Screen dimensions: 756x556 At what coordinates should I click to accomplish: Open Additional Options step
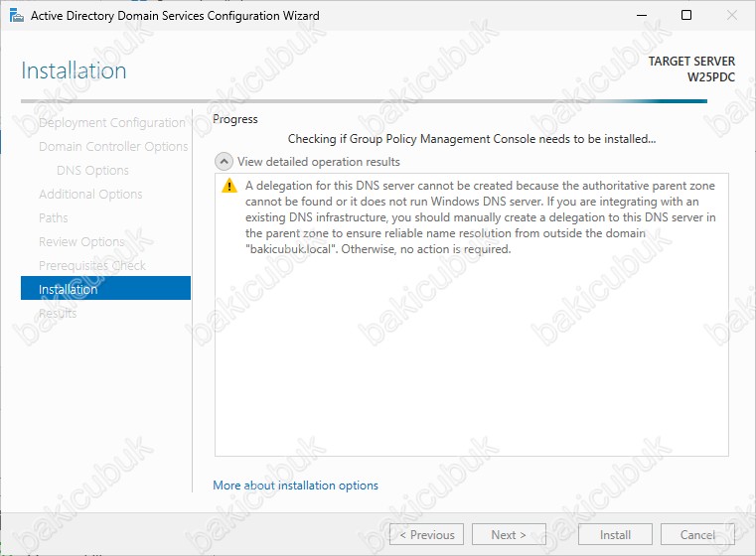[x=90, y=195]
